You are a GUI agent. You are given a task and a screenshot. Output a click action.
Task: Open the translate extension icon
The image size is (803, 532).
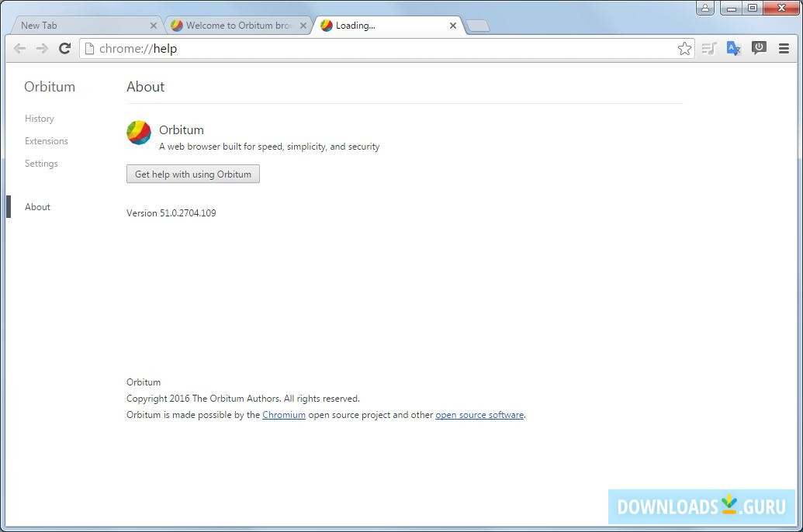tap(733, 49)
